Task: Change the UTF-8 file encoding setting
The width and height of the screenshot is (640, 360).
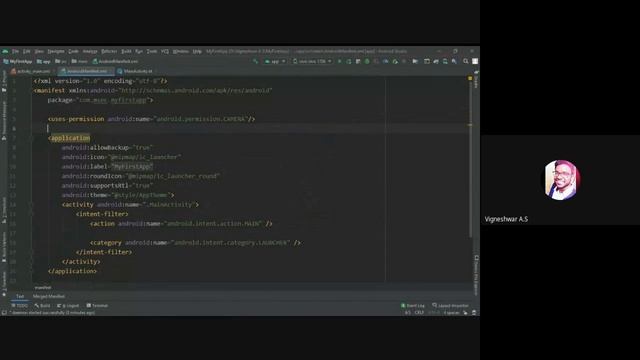Action: 434,313
